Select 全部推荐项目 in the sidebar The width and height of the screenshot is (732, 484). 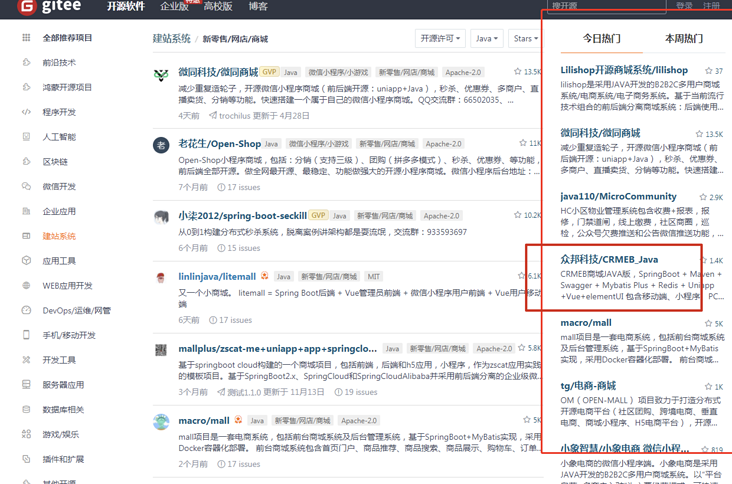(x=67, y=38)
